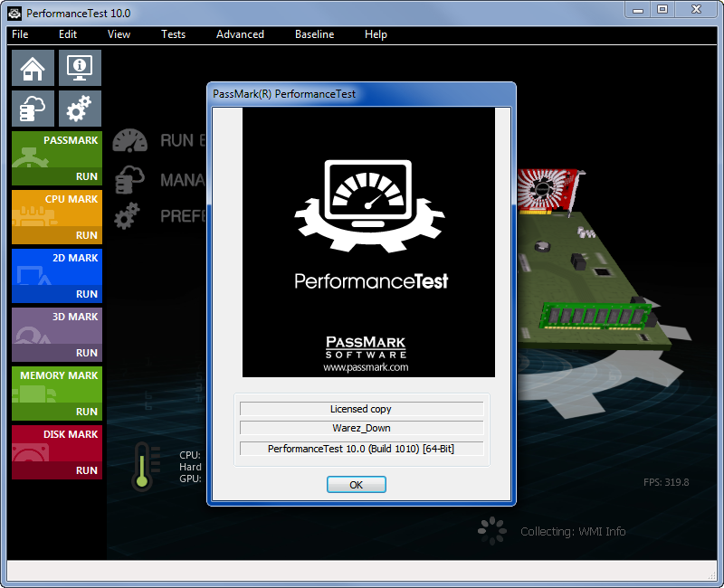Click the 2D Mark title tile
Image resolution: width=724 pixels, height=588 pixels.
pos(57,267)
